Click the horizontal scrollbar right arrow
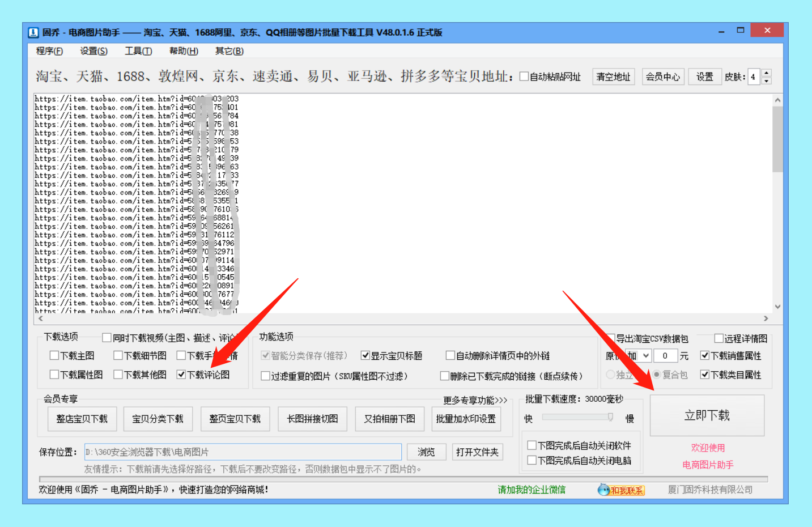The image size is (812, 527). point(766,318)
